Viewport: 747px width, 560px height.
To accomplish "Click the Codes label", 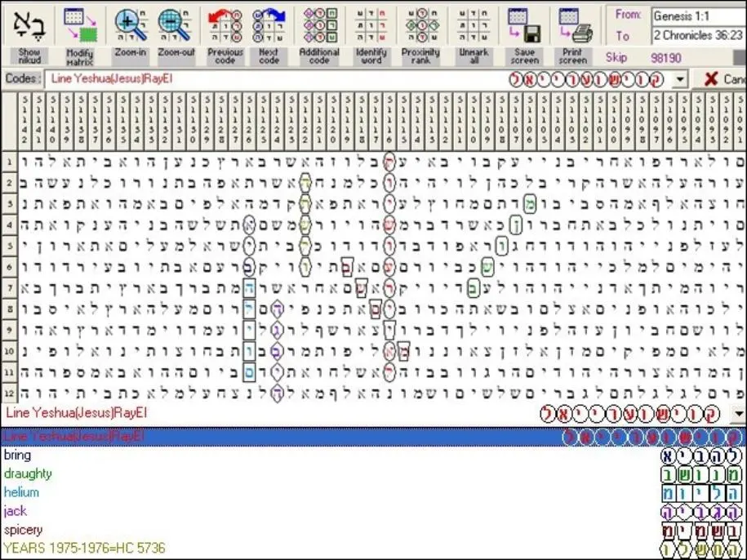I will [x=23, y=78].
